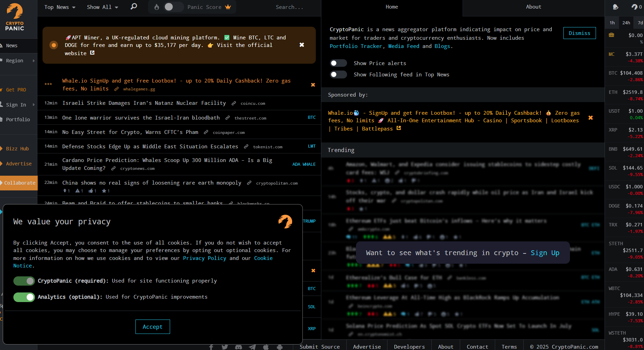Screen dimensions: 644x350
Task: Open the Collaborate sidebar button
Action: pyautogui.click(x=19, y=183)
